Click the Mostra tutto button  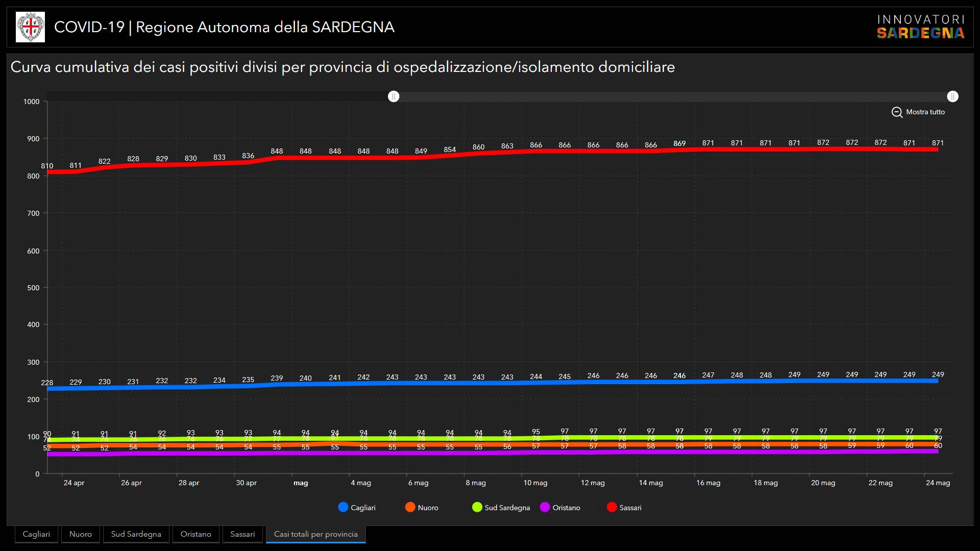925,112
